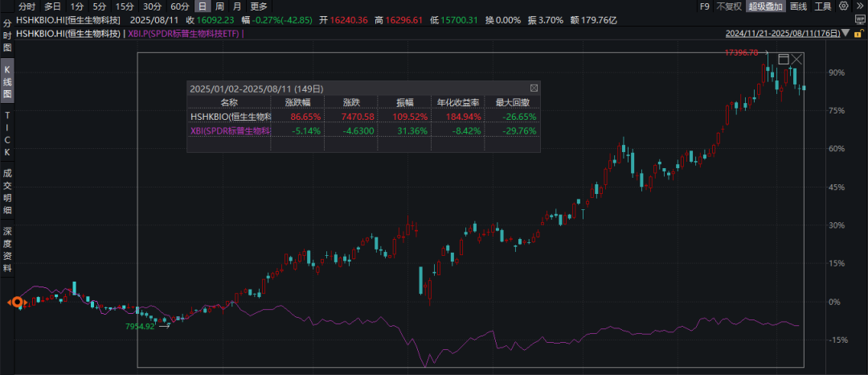Click the 109.52% amplitude cell
The image size is (868, 375).
(411, 117)
